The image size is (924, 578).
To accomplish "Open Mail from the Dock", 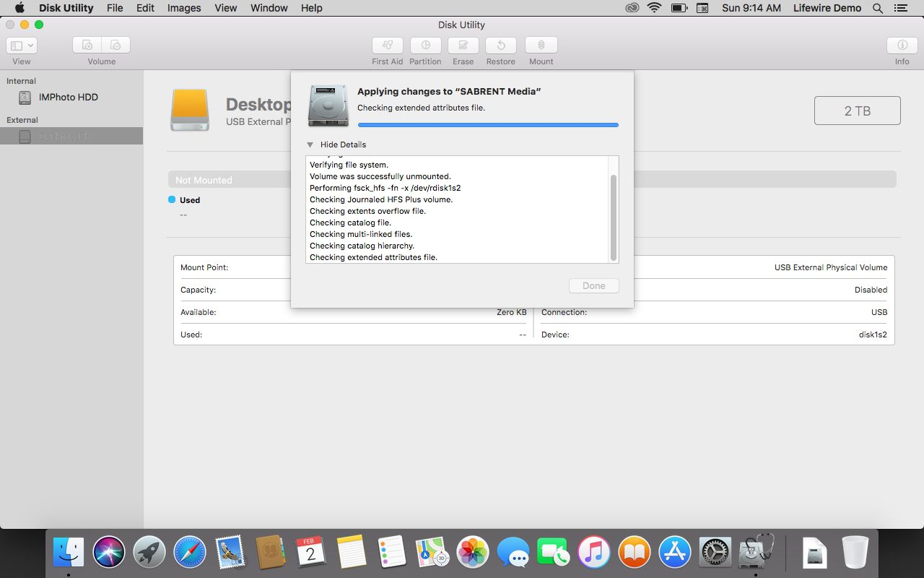I will [x=230, y=553].
